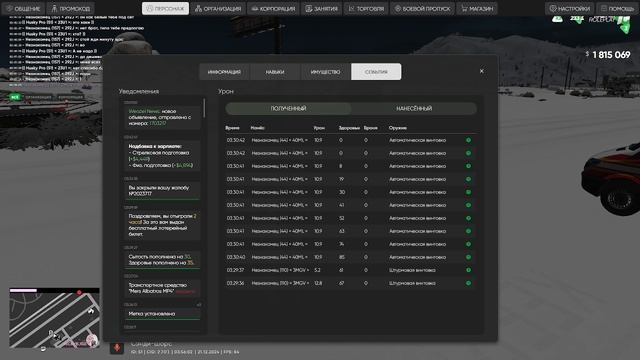Open Помощь in the top bar
The height and width of the screenshot is (360, 640).
[x=618, y=9]
